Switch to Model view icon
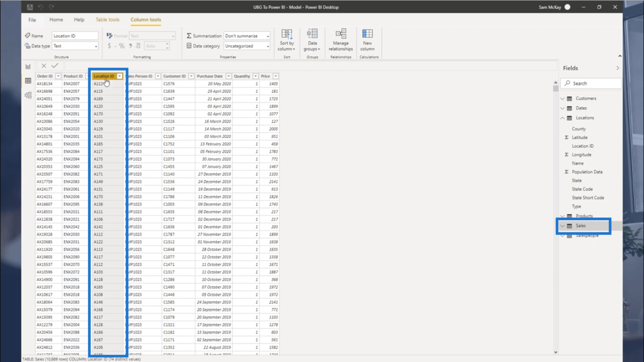Image resolution: width=644 pixels, height=362 pixels. pyautogui.click(x=28, y=95)
